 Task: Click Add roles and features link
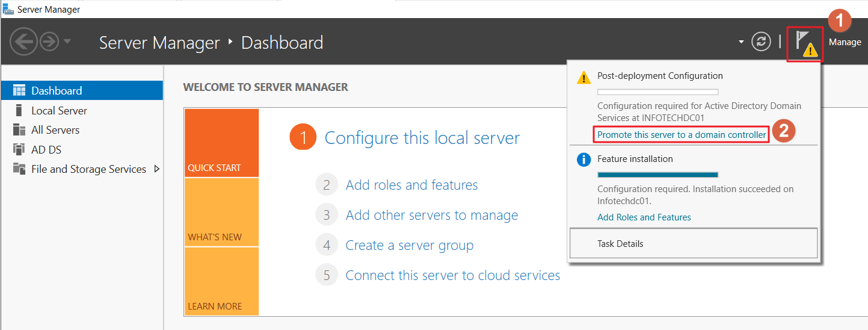click(411, 185)
